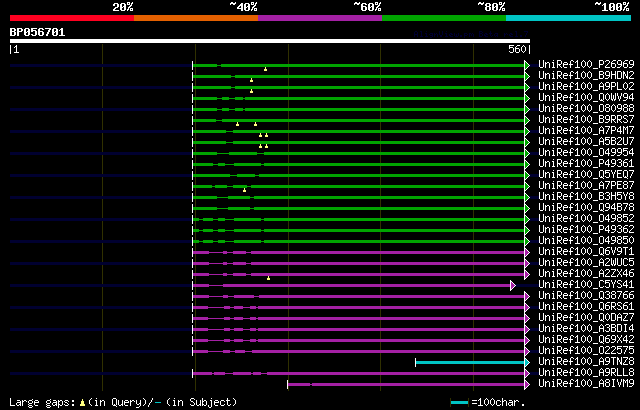Click the cyan A9TNZ8 alignment bar

[470, 362]
